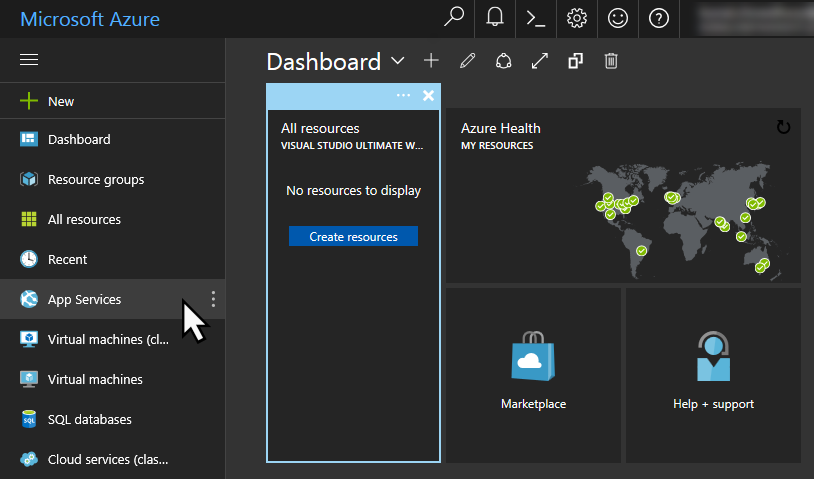814x479 pixels.
Task: Open Resource groups in sidebar
Action: (x=113, y=179)
